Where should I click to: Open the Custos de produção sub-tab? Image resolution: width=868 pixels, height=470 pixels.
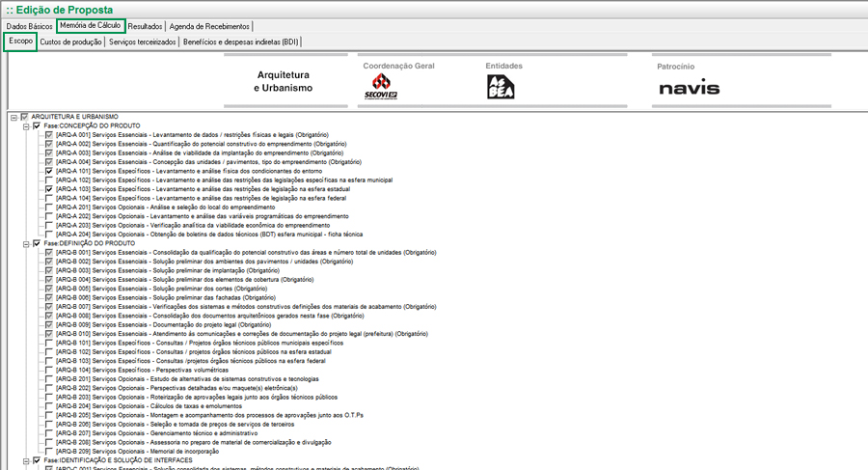click(70, 42)
